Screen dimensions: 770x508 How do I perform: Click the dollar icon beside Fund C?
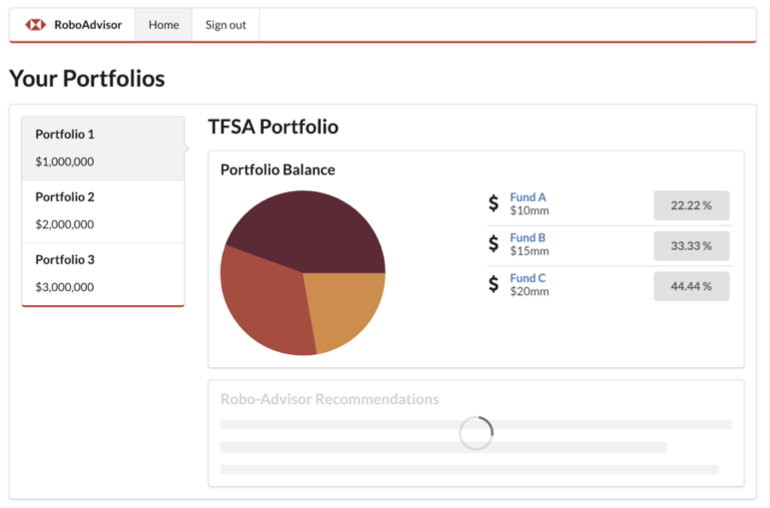pos(493,284)
